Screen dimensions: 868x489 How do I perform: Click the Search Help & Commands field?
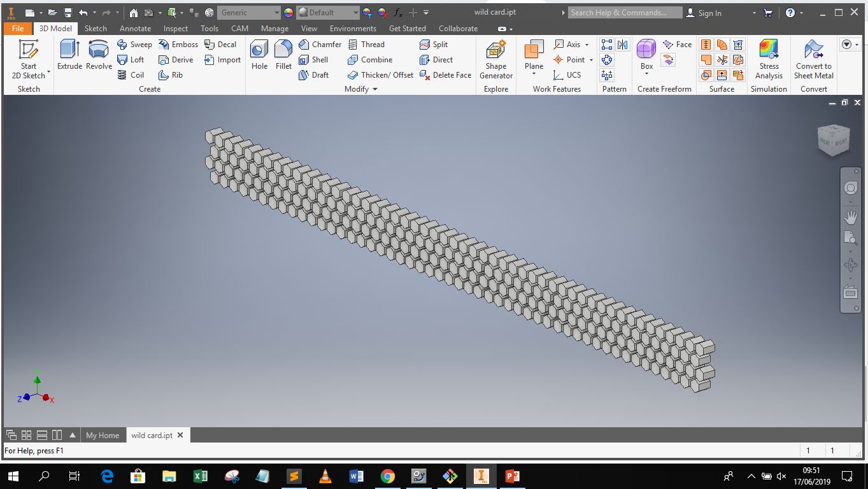(625, 13)
